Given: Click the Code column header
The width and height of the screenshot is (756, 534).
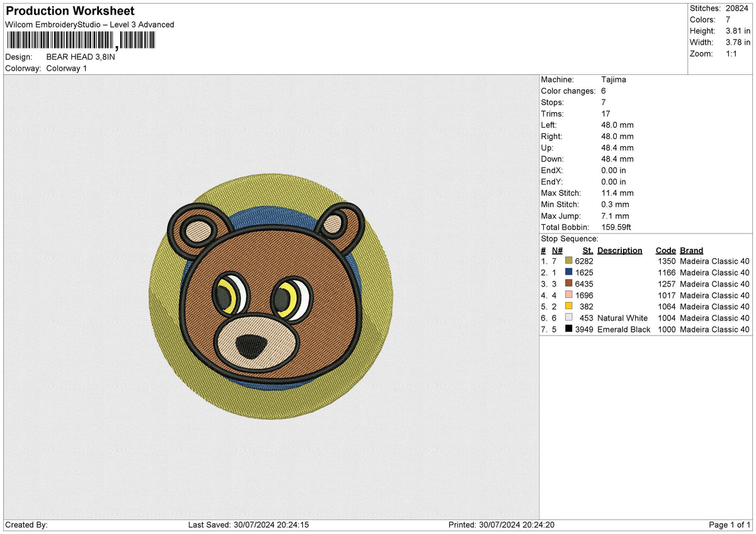Looking at the screenshot, I should click(665, 251).
